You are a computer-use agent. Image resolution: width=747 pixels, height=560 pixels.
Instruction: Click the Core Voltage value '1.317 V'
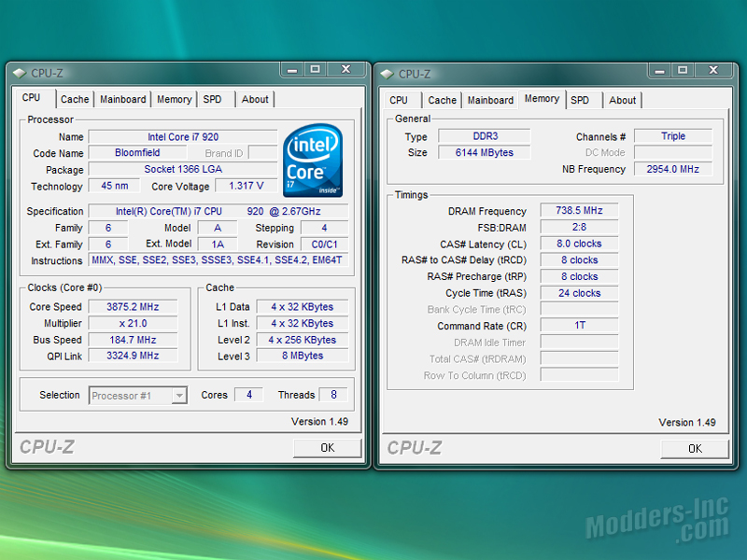pyautogui.click(x=247, y=186)
